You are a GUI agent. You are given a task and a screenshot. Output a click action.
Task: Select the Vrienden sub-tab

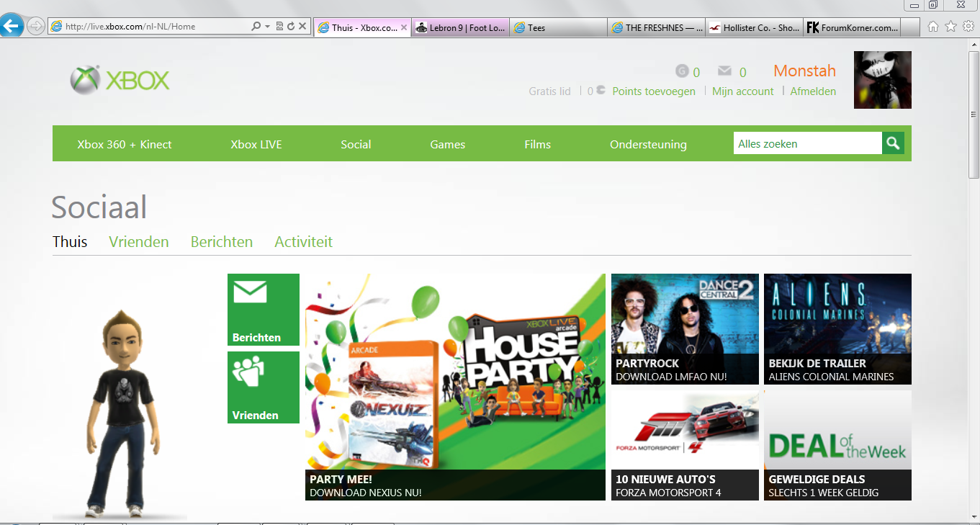tap(139, 242)
